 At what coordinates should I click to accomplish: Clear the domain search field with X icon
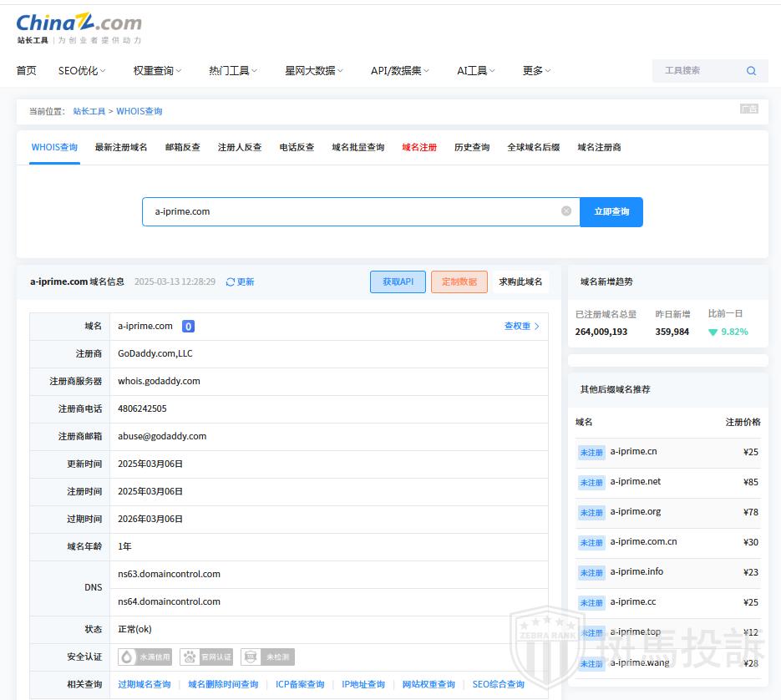coord(566,211)
